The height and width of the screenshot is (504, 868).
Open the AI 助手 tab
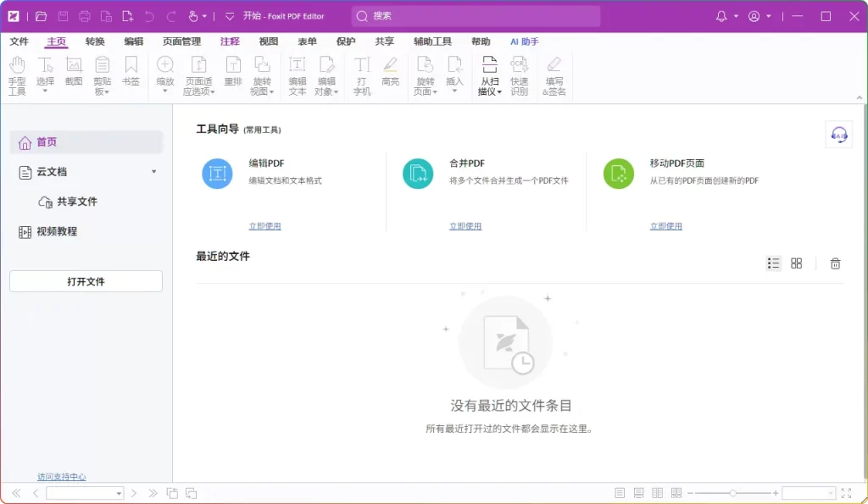pyautogui.click(x=524, y=42)
